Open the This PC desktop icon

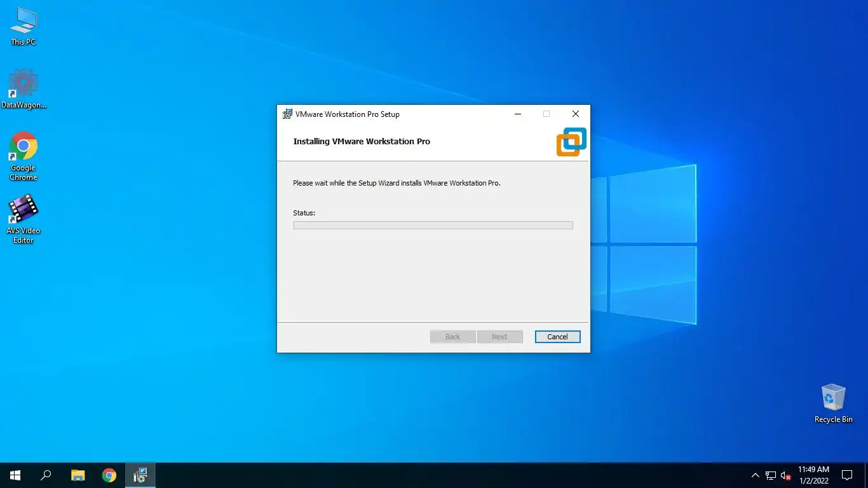point(24,27)
